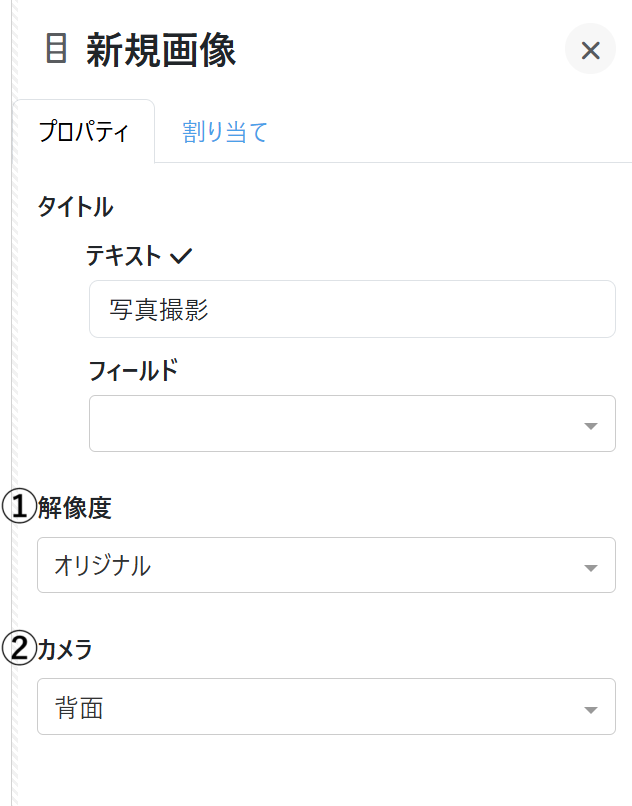Click the circled number ① marker

[18, 506]
